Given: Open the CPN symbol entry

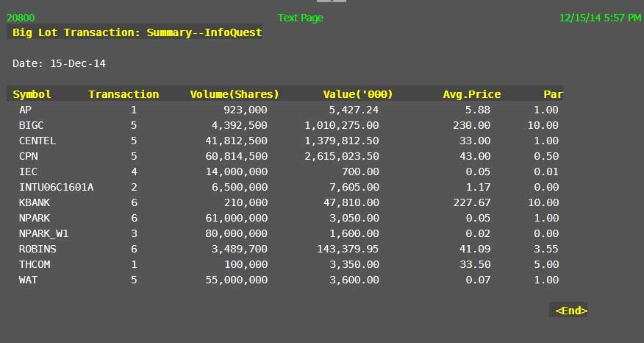Looking at the screenshot, I should (29, 156).
